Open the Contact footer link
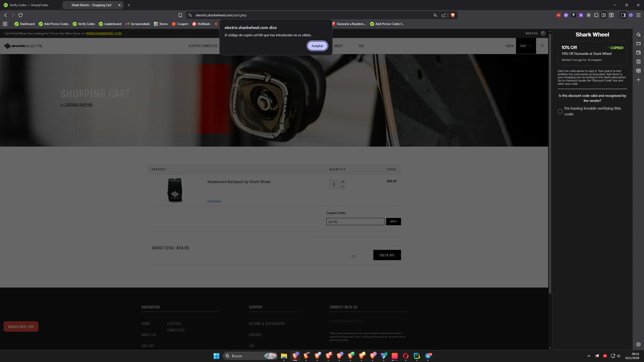This screenshot has width=644, height=362. point(255,335)
